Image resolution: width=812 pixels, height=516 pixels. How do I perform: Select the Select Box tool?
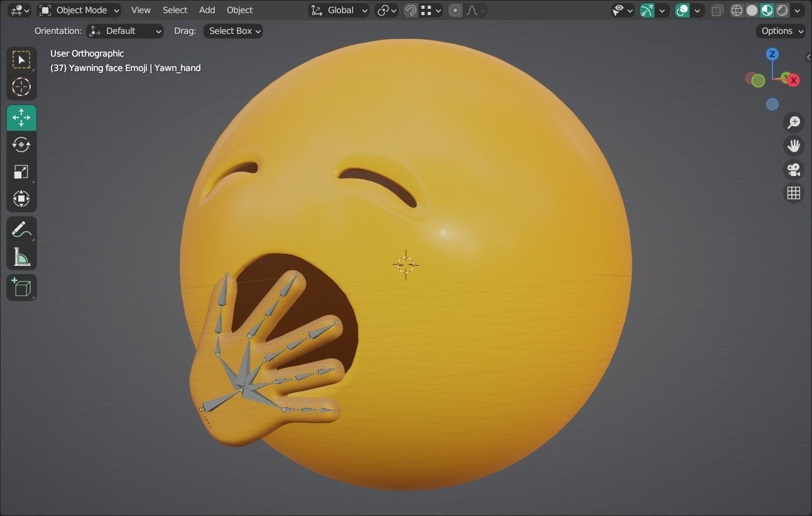(21, 60)
